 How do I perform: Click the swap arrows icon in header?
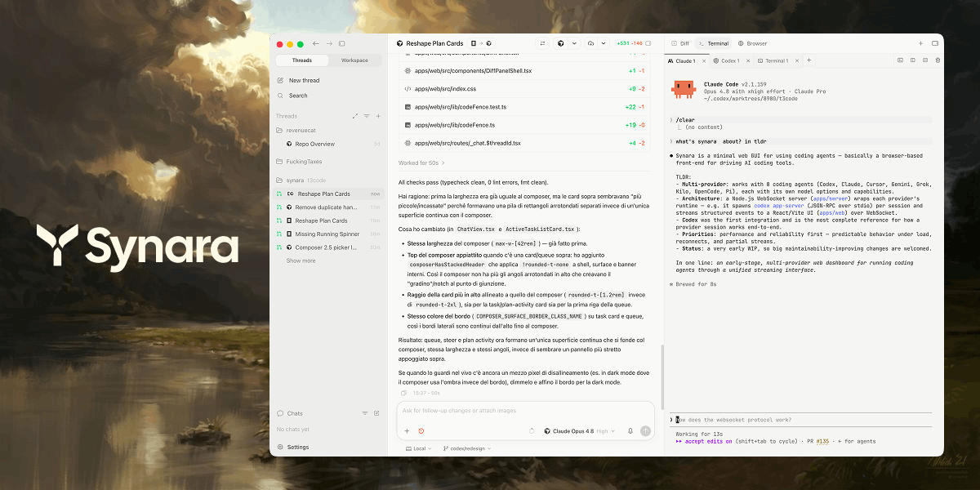point(542,43)
